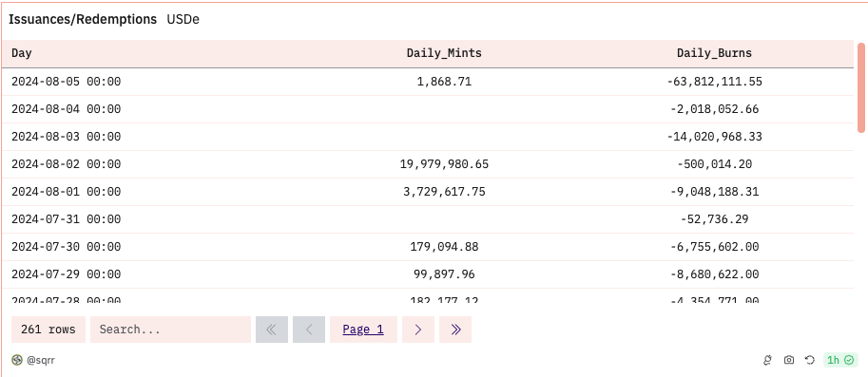Screen dimensions: 868x377
Task: Click the 1h verified freshness badge
Action: click(840, 360)
